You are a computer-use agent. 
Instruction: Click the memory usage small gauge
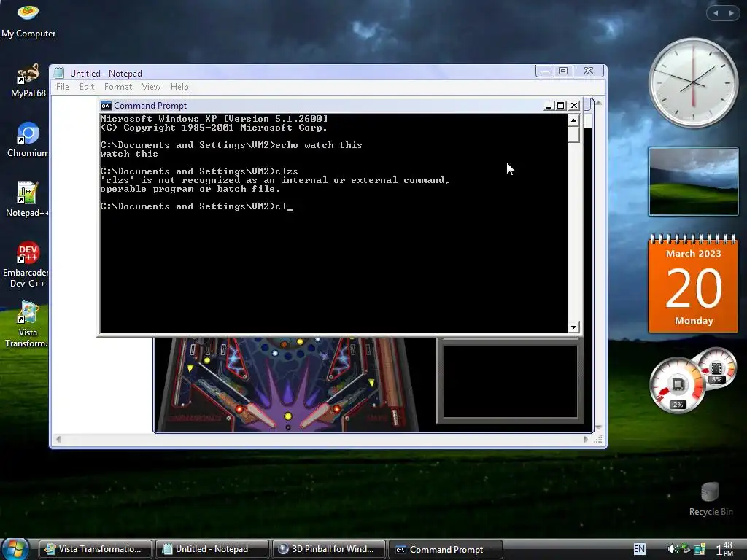[x=716, y=369]
